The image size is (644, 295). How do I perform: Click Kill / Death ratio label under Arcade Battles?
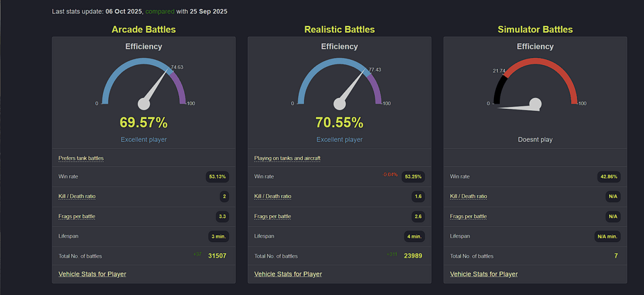(x=77, y=196)
